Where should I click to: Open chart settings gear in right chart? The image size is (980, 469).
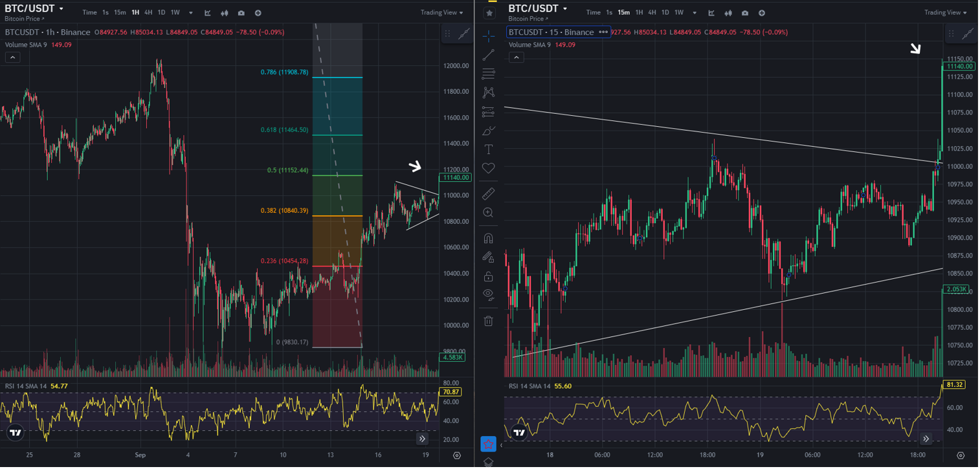pos(961,455)
